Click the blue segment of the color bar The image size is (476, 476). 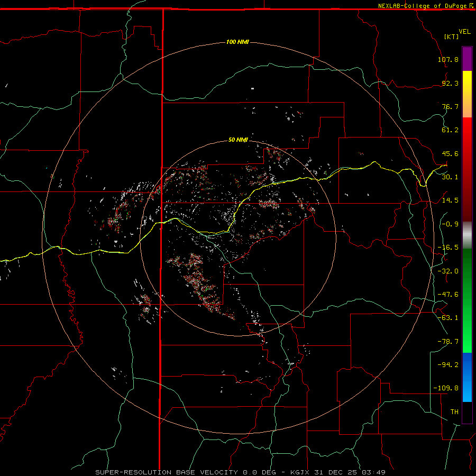click(467, 377)
